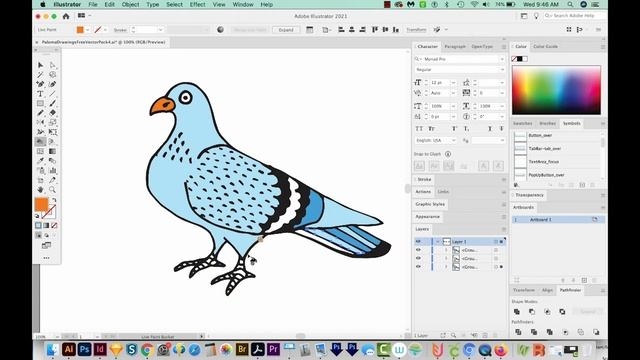
Task: Open the Auto kerning dropdown
Action: pos(453,93)
